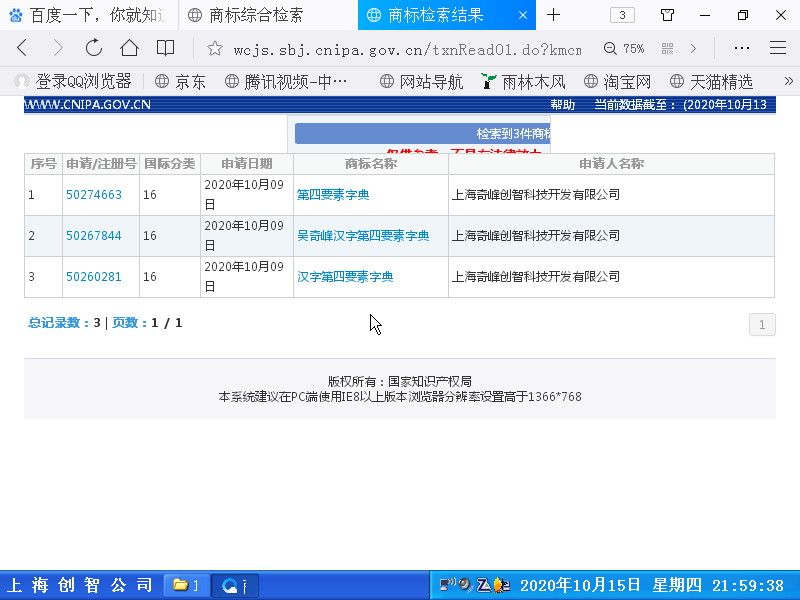Expand the bookmarks bar overflow chevron
Screen dimensions: 800x600
point(788,81)
